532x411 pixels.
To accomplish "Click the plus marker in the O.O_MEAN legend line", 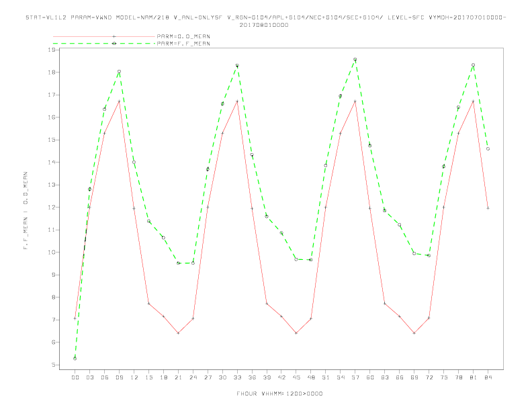I will pos(114,36).
